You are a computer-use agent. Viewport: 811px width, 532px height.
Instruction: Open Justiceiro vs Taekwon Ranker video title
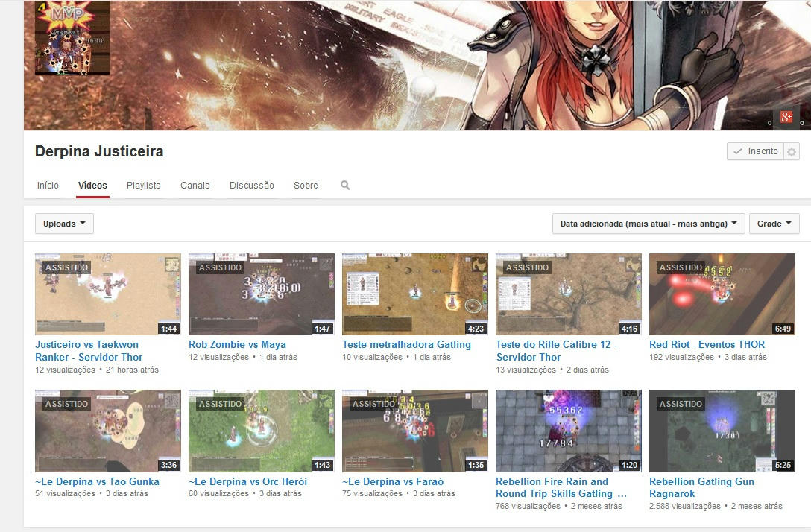[x=89, y=350]
